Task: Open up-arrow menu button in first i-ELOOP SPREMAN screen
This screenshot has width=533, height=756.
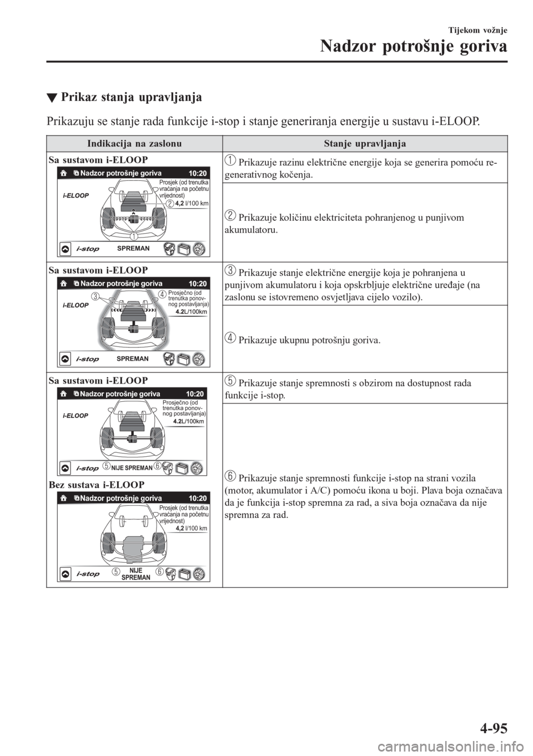Action: 64,249
